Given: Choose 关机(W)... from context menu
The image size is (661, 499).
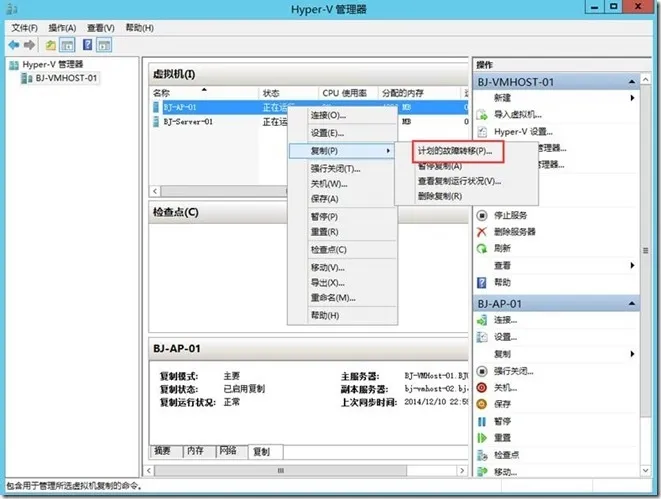Looking at the screenshot, I should [342, 184].
